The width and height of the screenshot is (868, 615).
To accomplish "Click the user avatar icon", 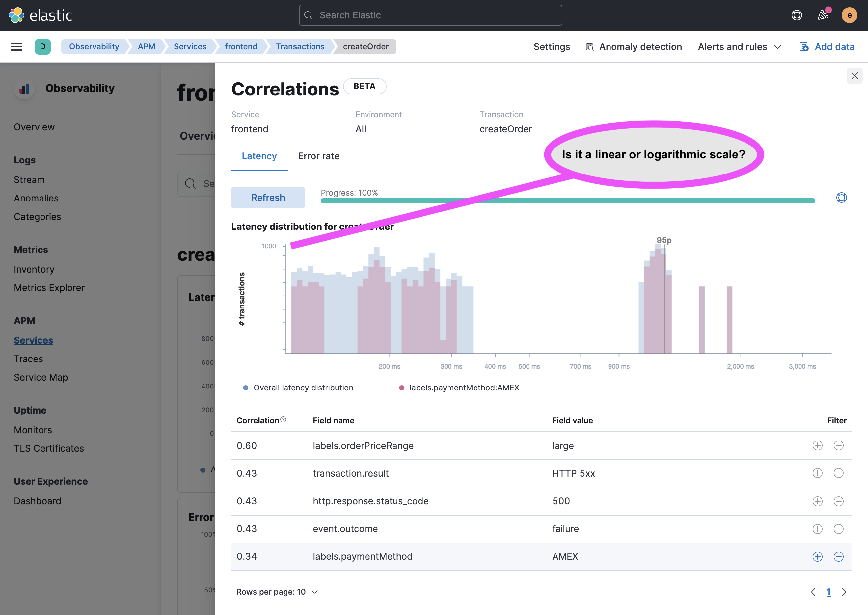I will [849, 15].
